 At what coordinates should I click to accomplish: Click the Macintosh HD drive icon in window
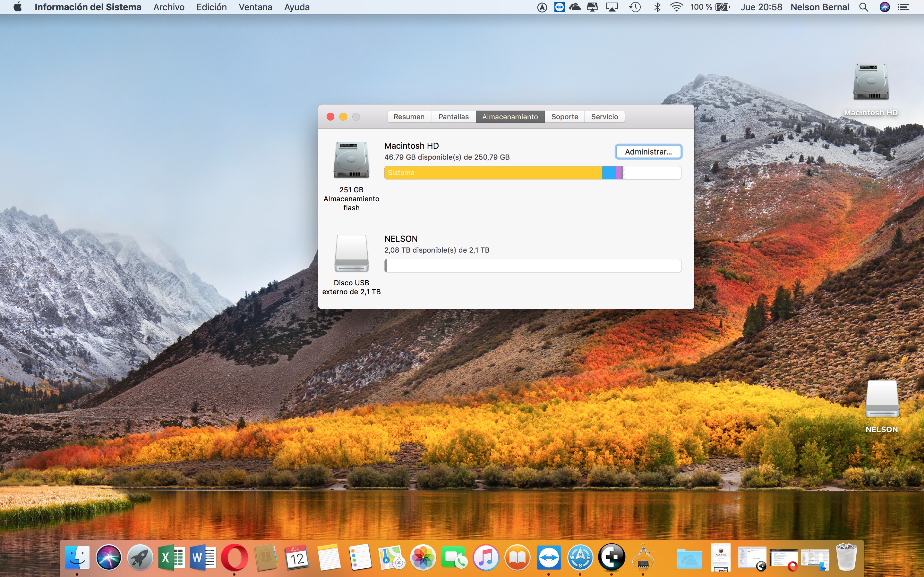pos(351,160)
